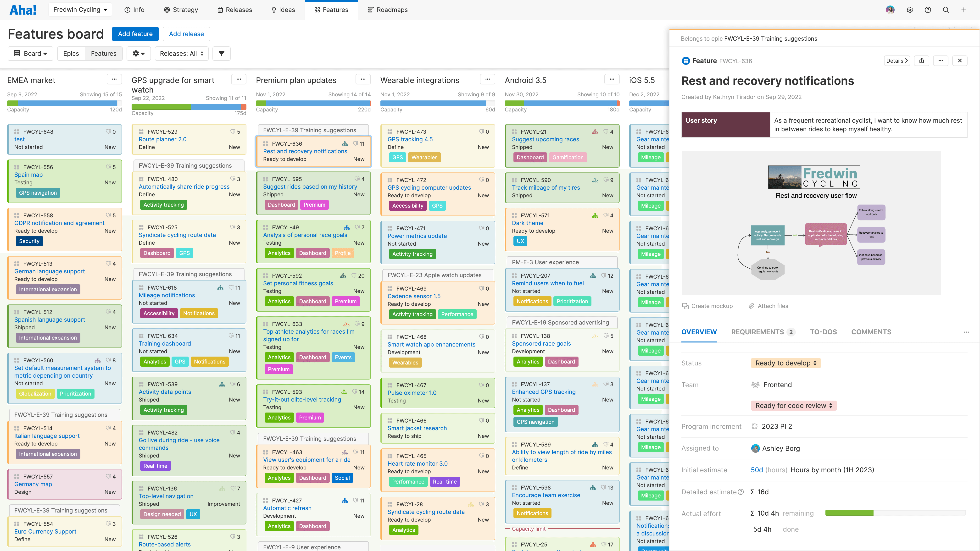Open more options on EMEA market column
This screenshot has height=551, width=980.
coord(114,79)
